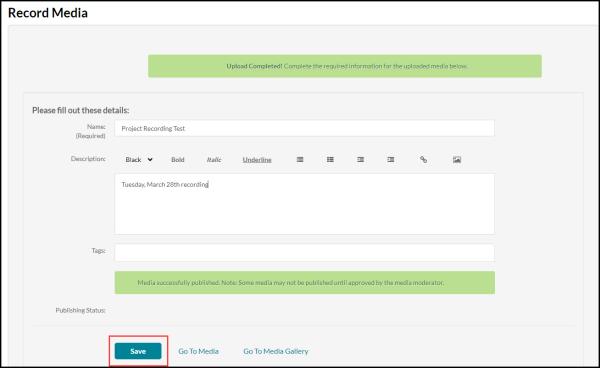Select the 'Media successfully published' notice text
Image resolution: width=600 pixels, height=368 pixels.
[x=290, y=283]
